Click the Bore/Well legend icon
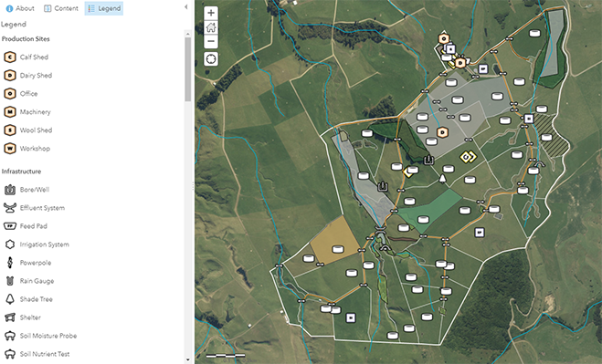This screenshot has width=602, height=364. 10,190
